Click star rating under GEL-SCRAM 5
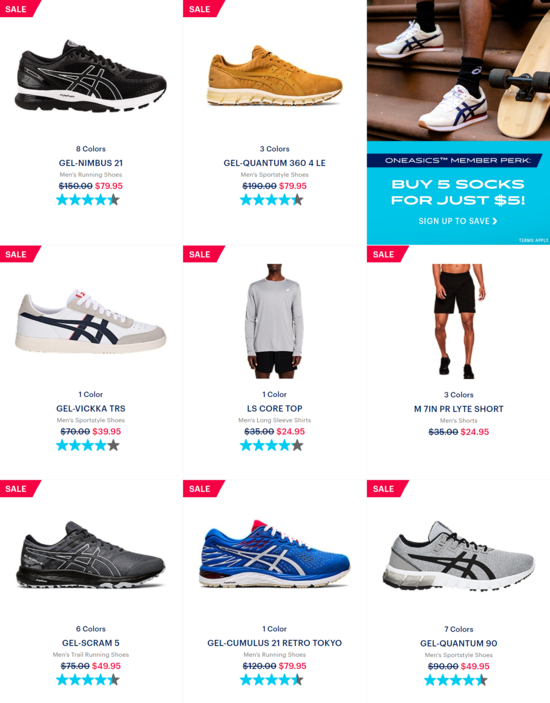 click(88, 680)
